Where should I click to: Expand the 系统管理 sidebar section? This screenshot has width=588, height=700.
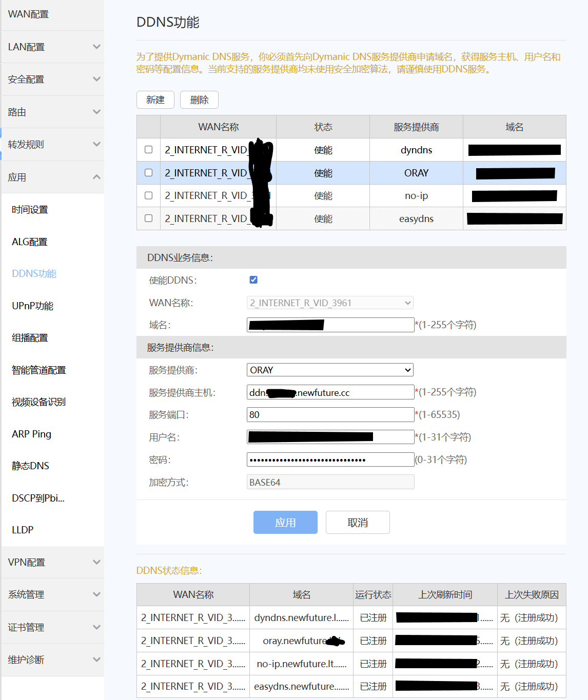pos(52,594)
